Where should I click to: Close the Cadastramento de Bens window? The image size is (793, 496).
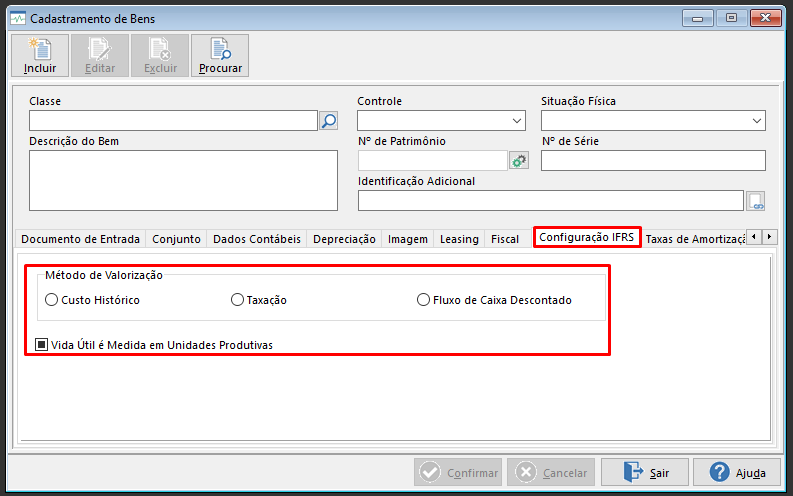coord(766,18)
